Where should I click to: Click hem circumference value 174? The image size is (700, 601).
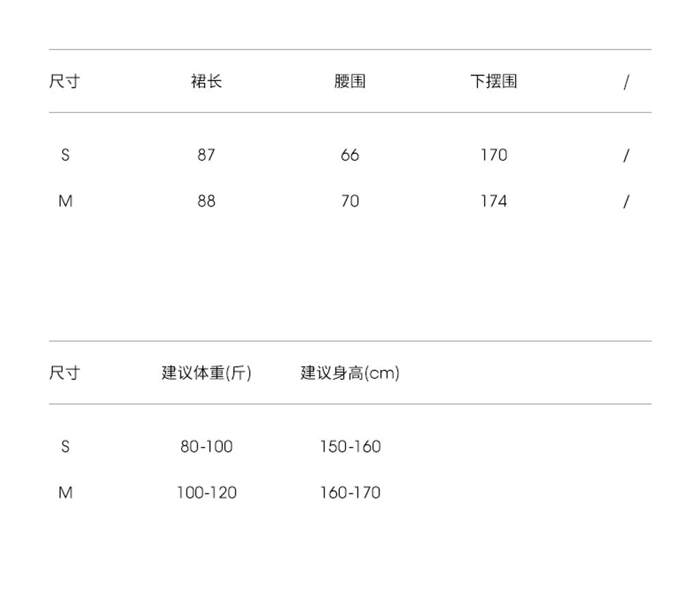click(x=494, y=201)
